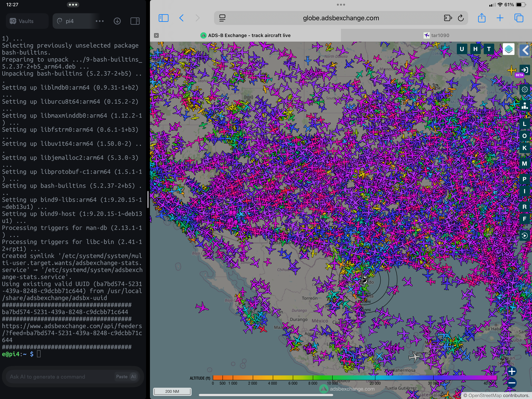Toggle the H map button

click(x=475, y=49)
